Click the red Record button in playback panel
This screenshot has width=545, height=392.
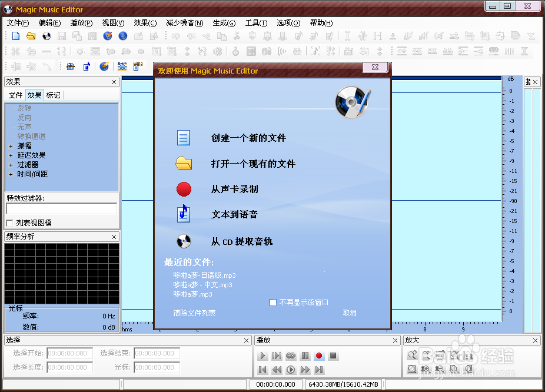click(319, 356)
